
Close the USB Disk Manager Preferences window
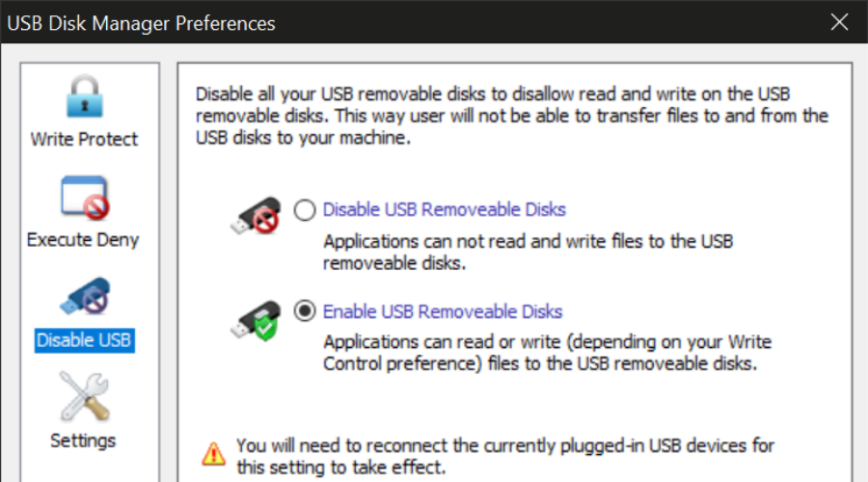coord(840,22)
